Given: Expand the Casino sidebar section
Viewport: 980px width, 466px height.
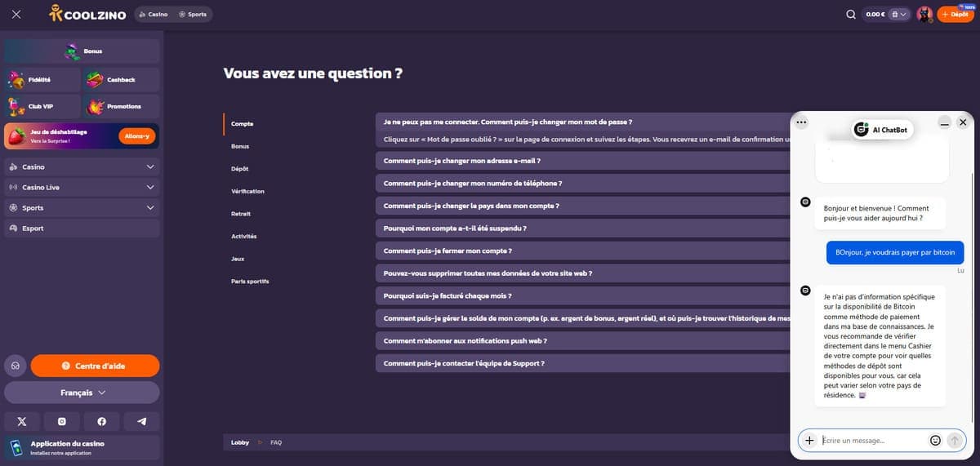Looking at the screenshot, I should tap(82, 166).
